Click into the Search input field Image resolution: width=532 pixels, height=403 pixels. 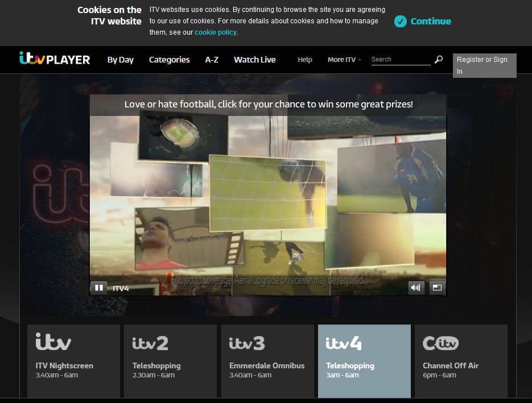401,60
